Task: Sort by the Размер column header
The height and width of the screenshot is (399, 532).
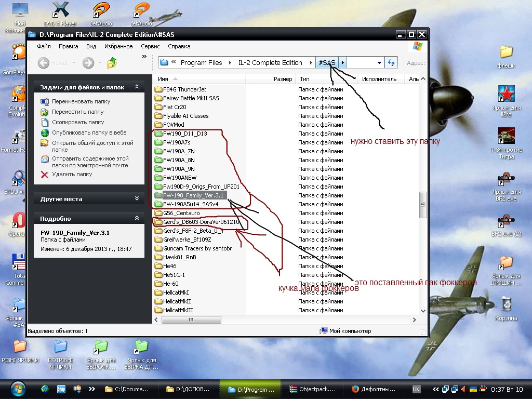Action: pos(270,79)
